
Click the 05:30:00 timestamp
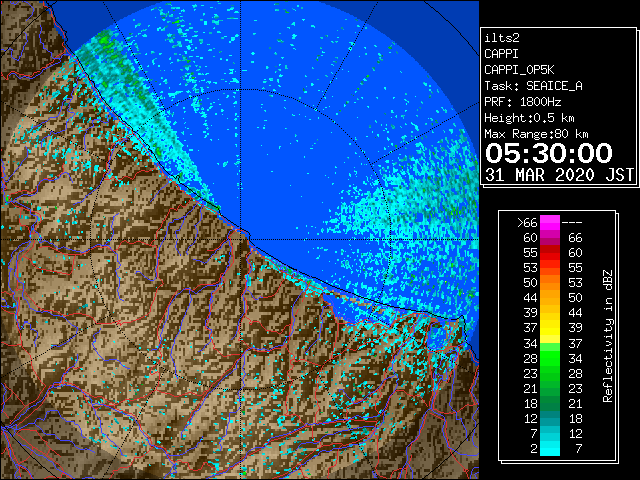[549, 153]
